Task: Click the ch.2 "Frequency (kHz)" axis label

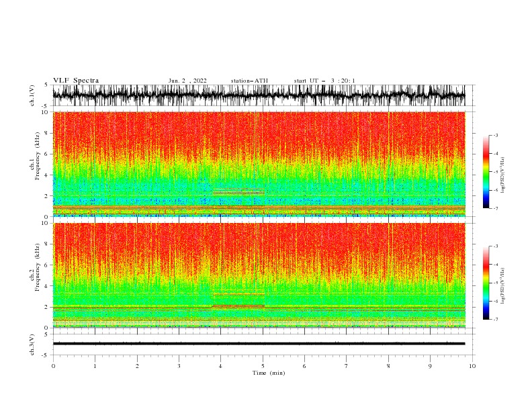Action: tap(38, 267)
